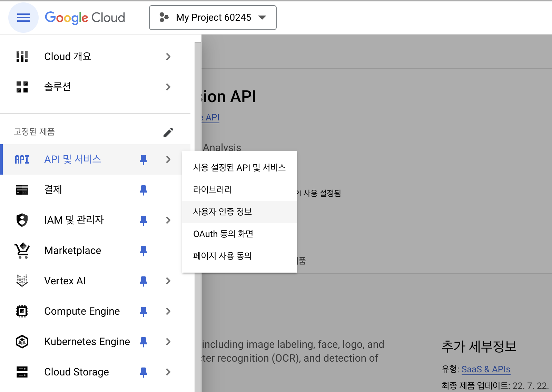Image resolution: width=552 pixels, height=392 pixels.
Task: Unpin Compute Engine from pinned products
Action: (144, 312)
